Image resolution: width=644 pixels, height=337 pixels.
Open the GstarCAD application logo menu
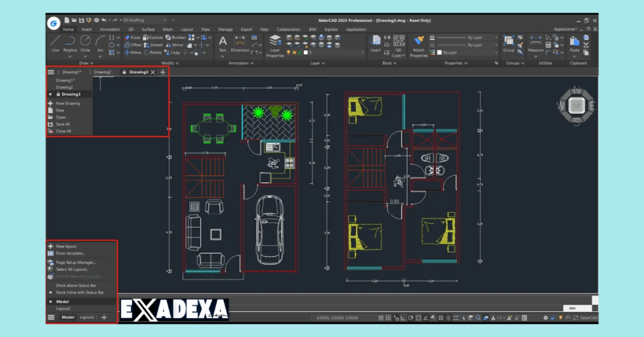pos(53,23)
